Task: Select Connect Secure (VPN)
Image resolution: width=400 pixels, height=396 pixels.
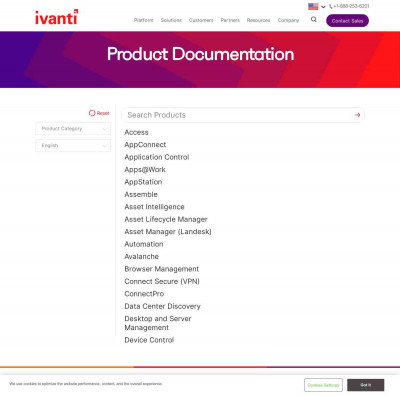Action: (162, 281)
